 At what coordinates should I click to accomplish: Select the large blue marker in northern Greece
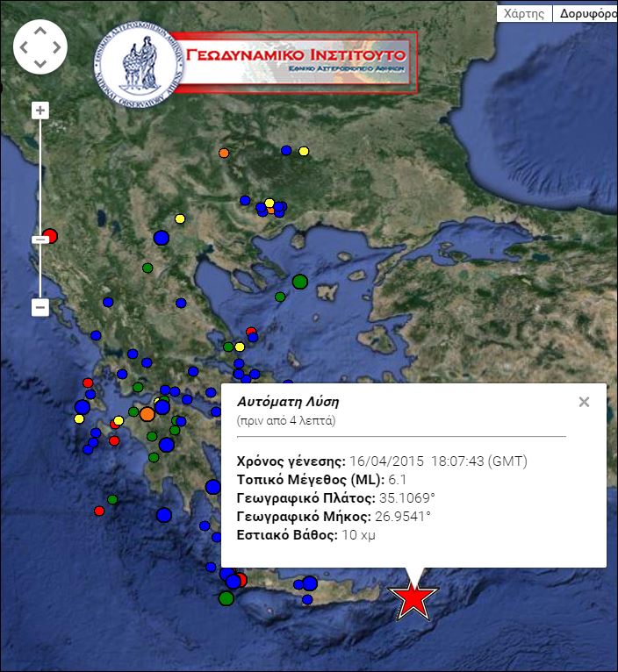(162, 238)
